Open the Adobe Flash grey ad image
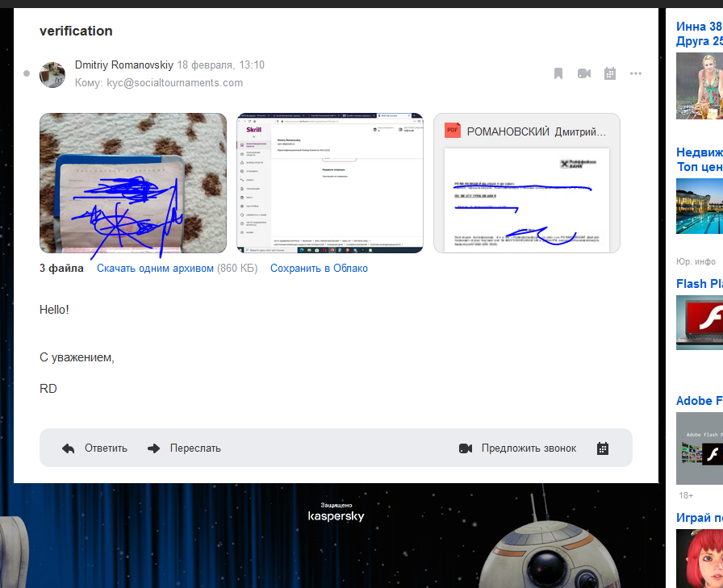Viewport: 723px width, 588px height. click(x=700, y=448)
